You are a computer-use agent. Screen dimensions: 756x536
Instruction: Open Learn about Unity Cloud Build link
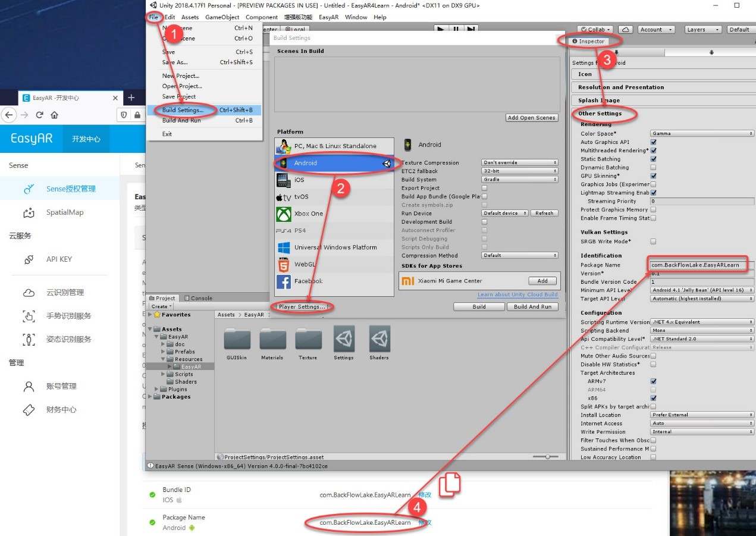[x=517, y=294]
